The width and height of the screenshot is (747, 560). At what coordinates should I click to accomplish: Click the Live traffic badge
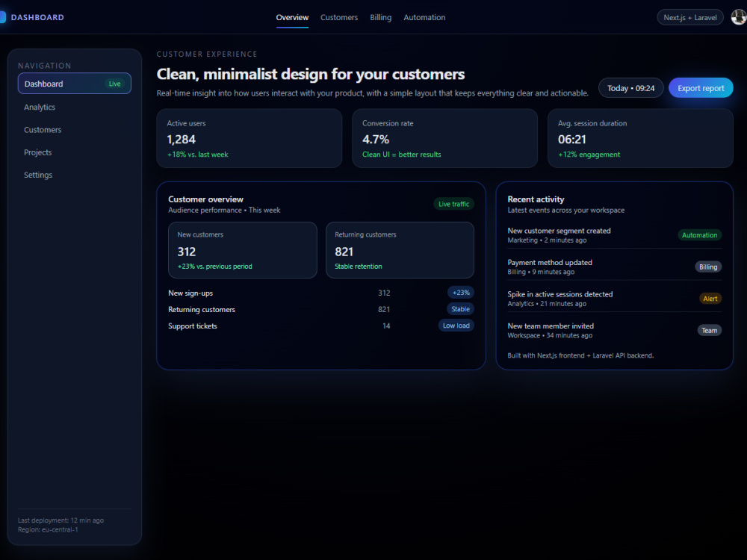[x=453, y=204]
